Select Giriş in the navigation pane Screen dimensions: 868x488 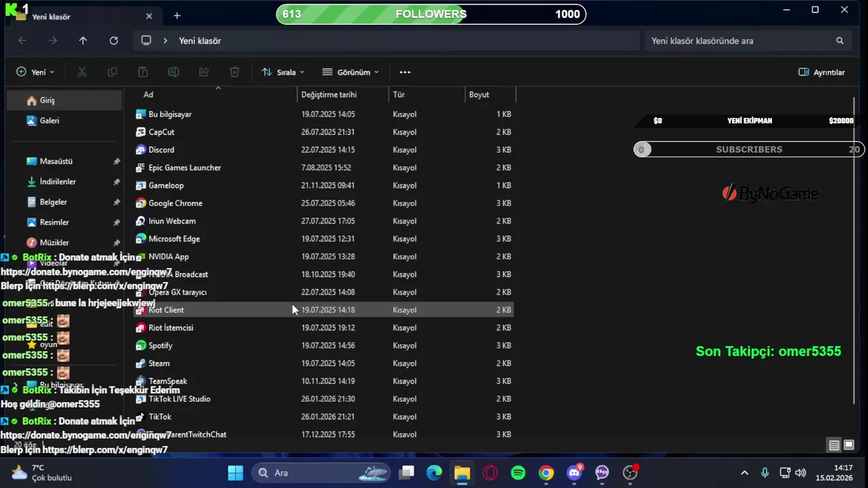click(x=64, y=100)
